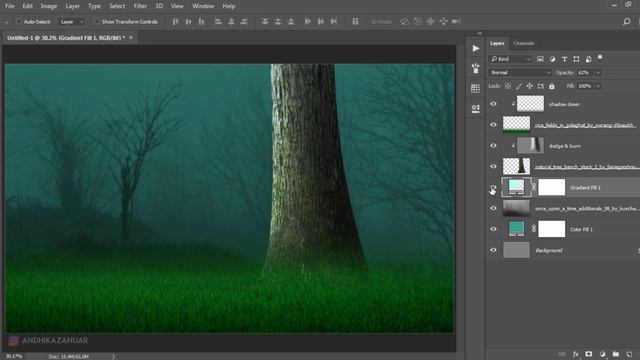Align horizontal centers in options bar
This screenshot has width=640, height=360.
pyautogui.click(x=231, y=22)
